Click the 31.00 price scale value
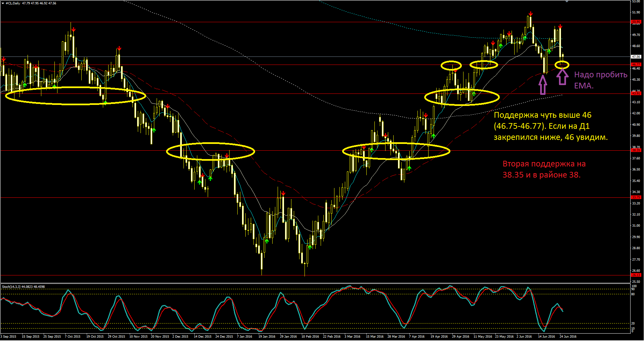 click(x=636, y=226)
